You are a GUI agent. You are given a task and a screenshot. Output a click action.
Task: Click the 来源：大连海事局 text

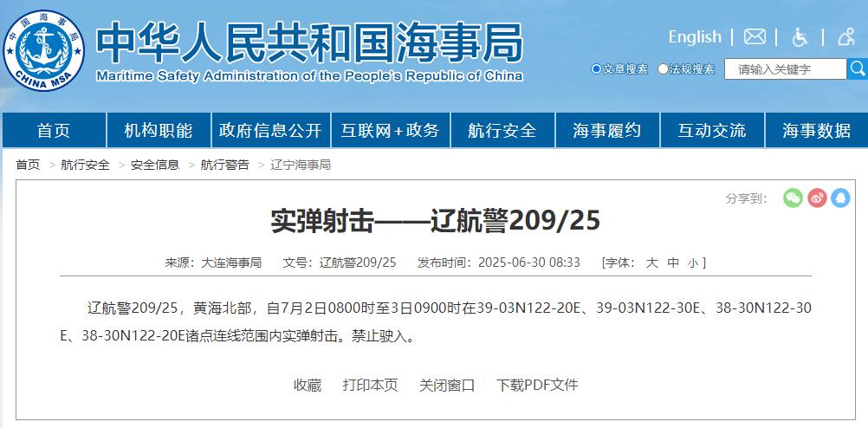(213, 263)
